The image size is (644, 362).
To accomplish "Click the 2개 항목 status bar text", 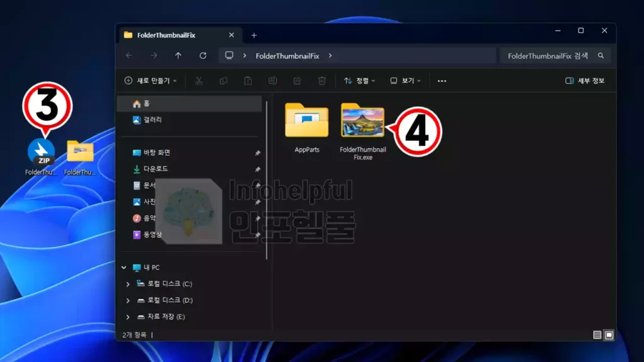I will click(135, 335).
